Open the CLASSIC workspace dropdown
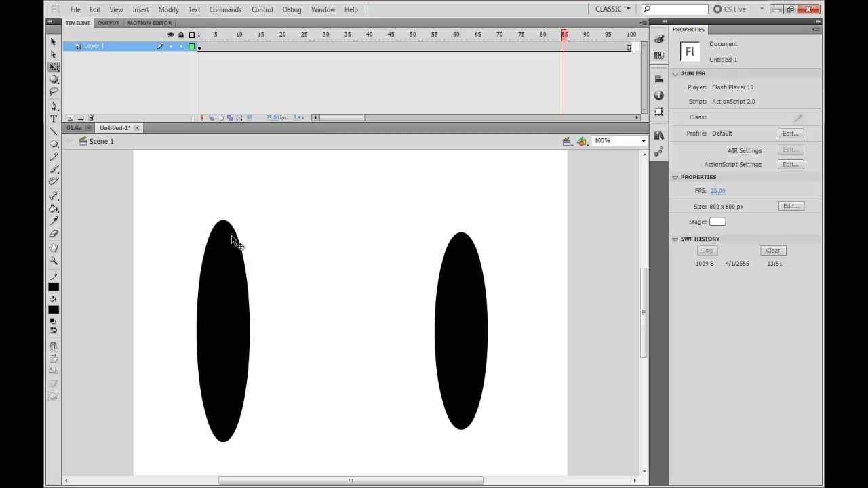The image size is (868, 488). pos(613,9)
